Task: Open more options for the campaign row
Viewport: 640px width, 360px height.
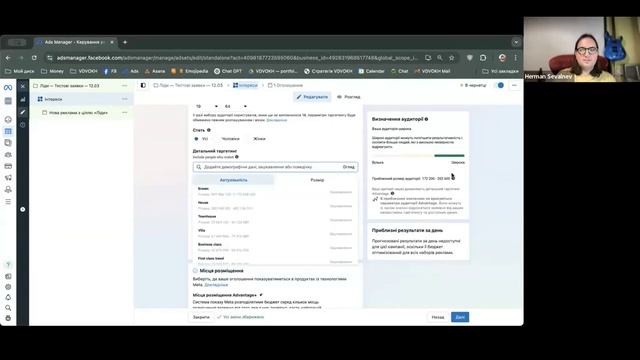Action: pos(124,86)
